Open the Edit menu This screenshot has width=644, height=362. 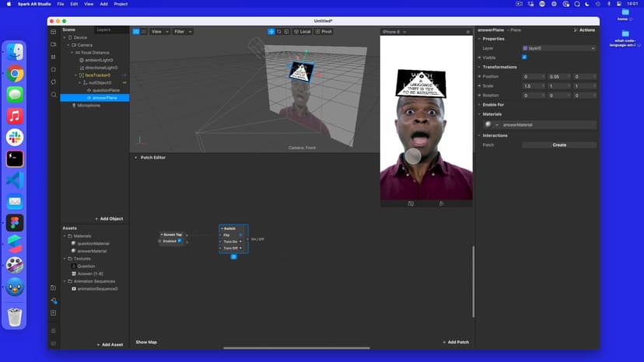[74, 4]
